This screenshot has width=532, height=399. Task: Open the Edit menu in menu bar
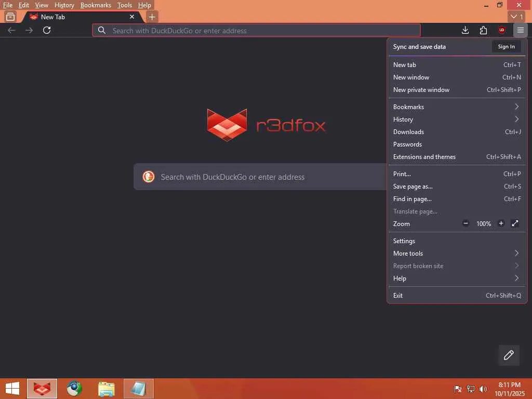pos(24,5)
